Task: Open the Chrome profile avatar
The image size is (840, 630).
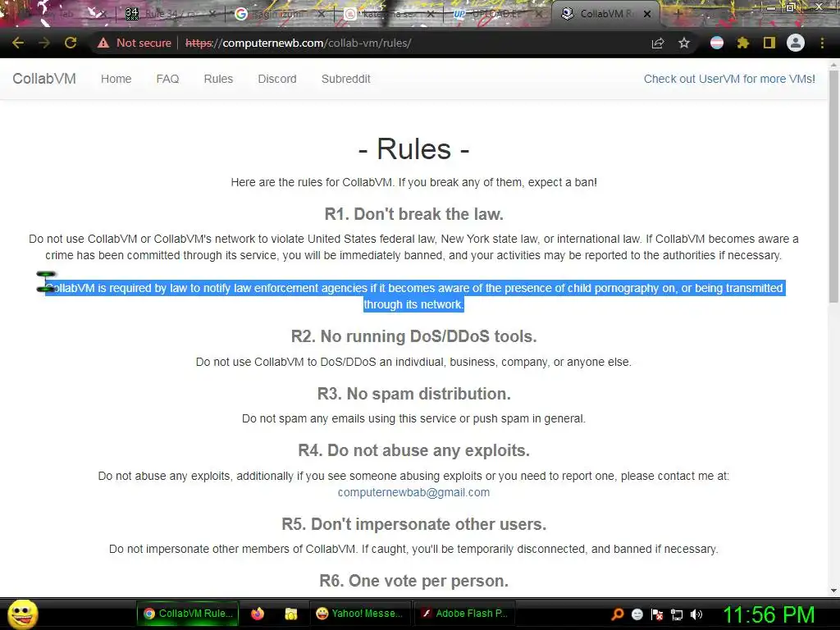Action: point(796,43)
